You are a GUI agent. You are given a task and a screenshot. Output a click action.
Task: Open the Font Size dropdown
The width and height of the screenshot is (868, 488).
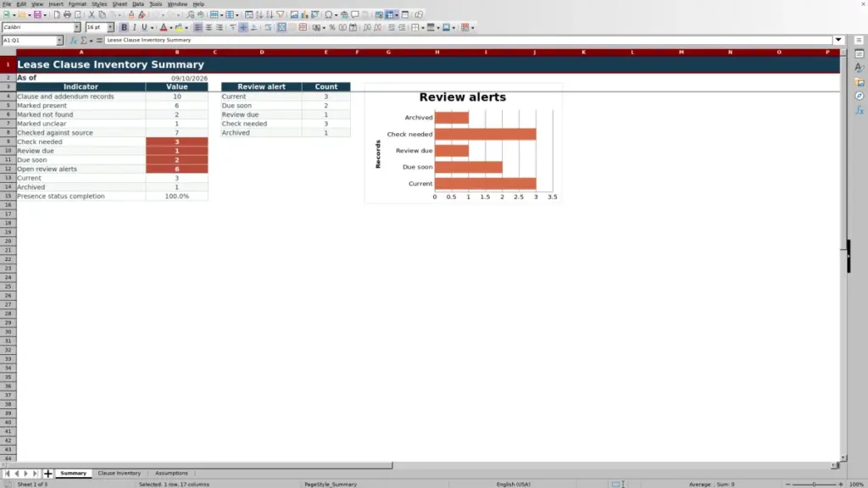click(110, 27)
